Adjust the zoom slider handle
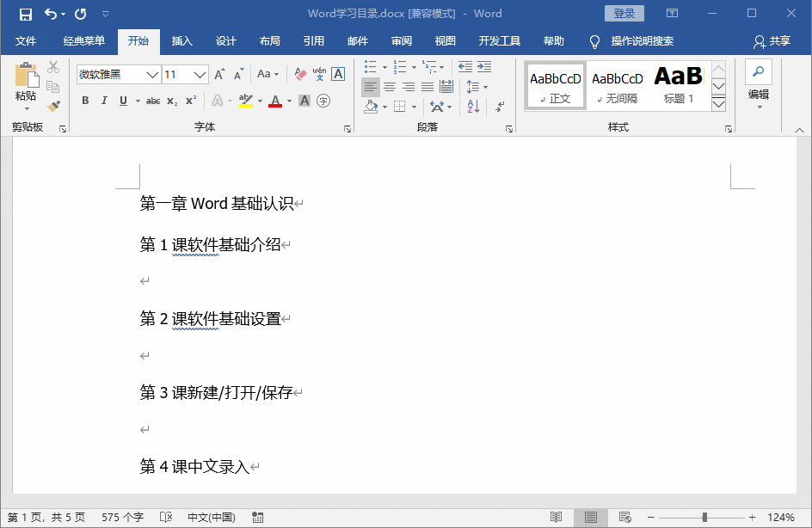 click(x=704, y=517)
